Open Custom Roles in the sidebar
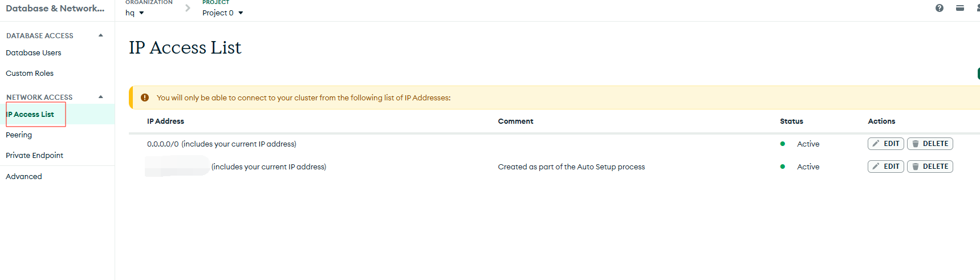 (x=30, y=74)
